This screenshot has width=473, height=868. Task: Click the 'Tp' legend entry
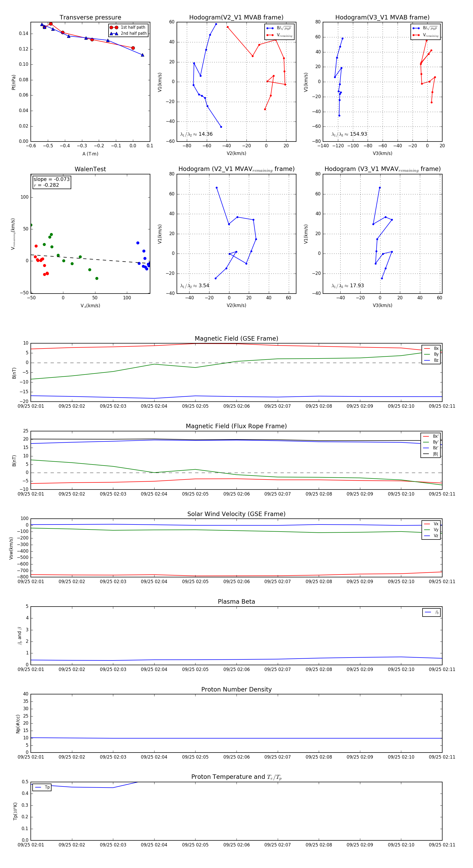[x=42, y=788]
